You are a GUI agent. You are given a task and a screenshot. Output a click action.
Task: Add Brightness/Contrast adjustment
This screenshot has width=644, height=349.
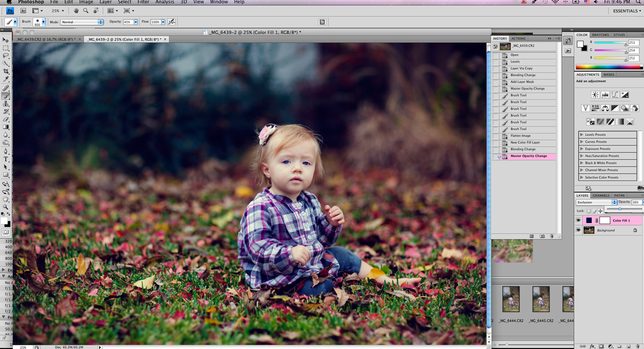[595, 94]
